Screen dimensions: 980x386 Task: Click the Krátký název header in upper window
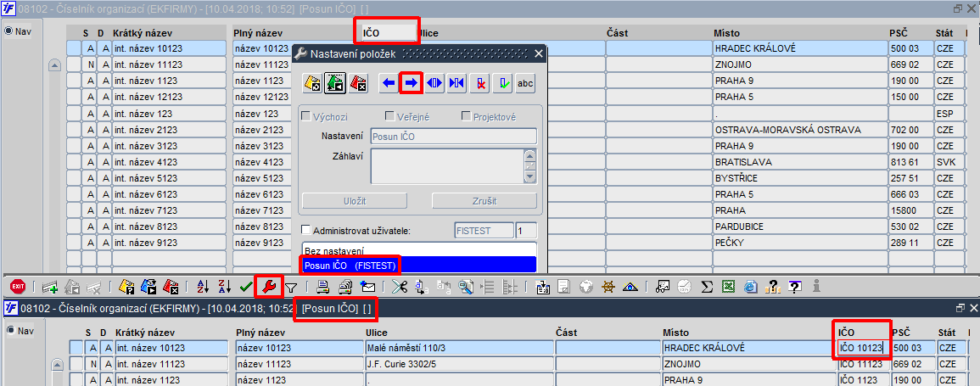[142, 32]
